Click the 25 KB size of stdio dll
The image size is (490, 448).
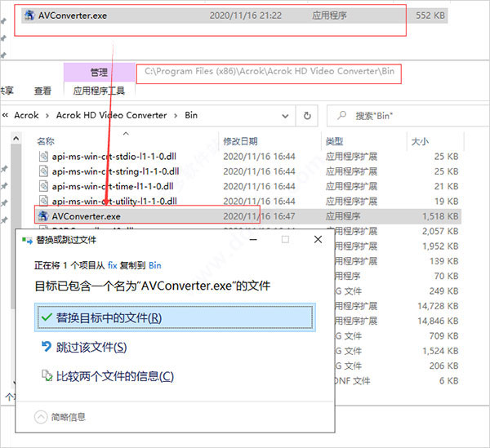[446, 157]
